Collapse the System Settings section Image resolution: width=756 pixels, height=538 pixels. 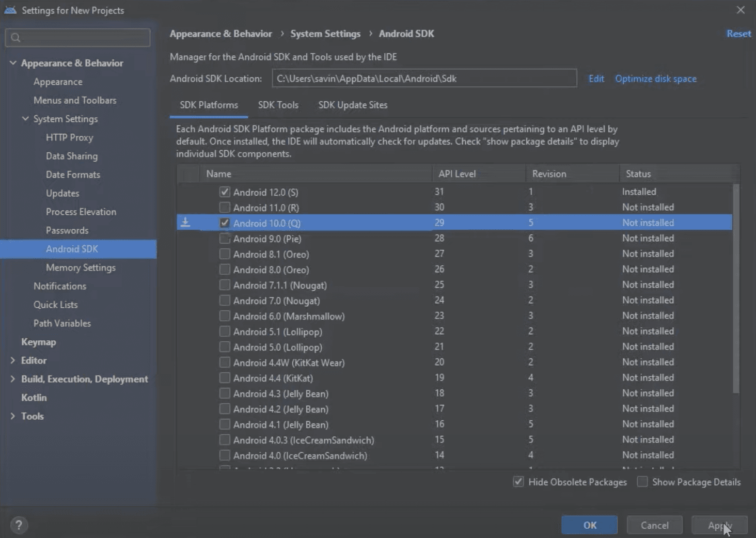pos(26,119)
